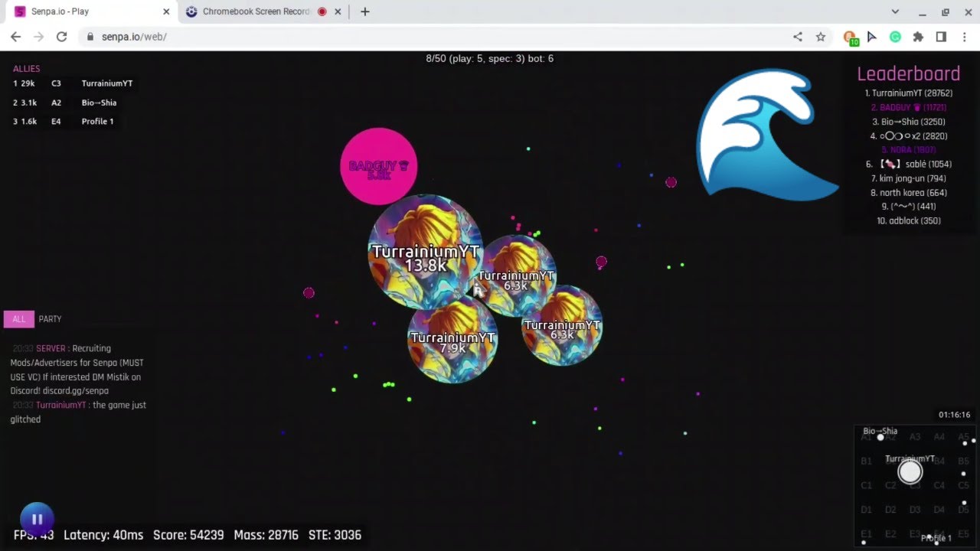
Task: Click the custom cursor extension icon
Action: [872, 37]
